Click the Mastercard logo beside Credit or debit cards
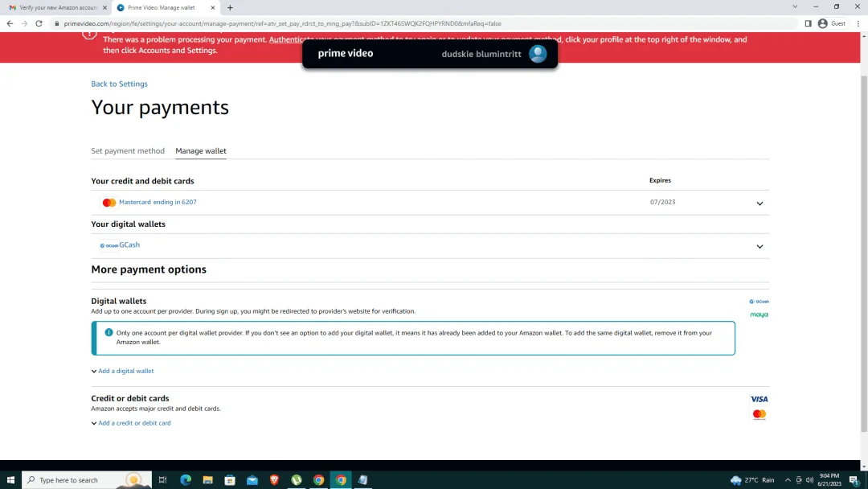This screenshot has width=868, height=489. [759, 414]
